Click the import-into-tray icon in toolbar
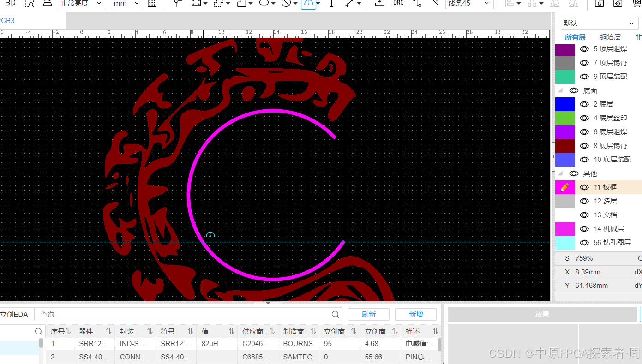The width and height of the screenshot is (642, 364). pos(379,3)
